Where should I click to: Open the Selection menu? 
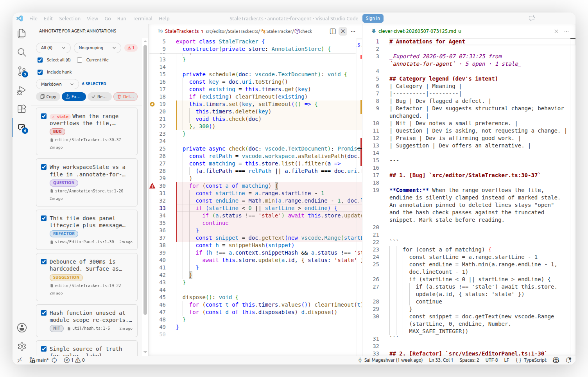pos(70,18)
